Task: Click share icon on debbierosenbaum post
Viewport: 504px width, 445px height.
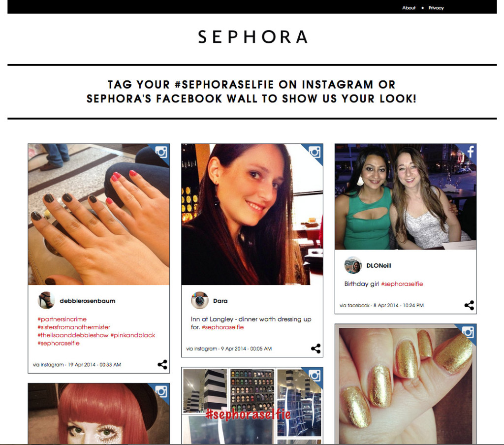Action: coord(162,364)
